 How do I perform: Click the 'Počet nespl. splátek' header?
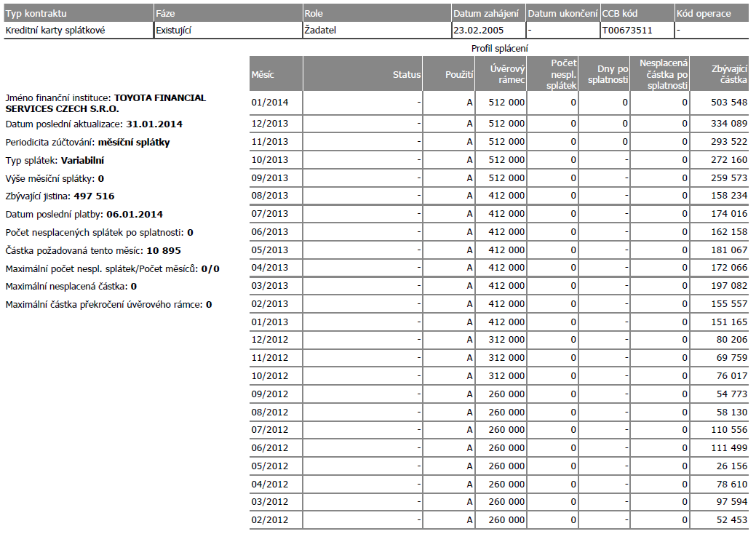pyautogui.click(x=552, y=73)
